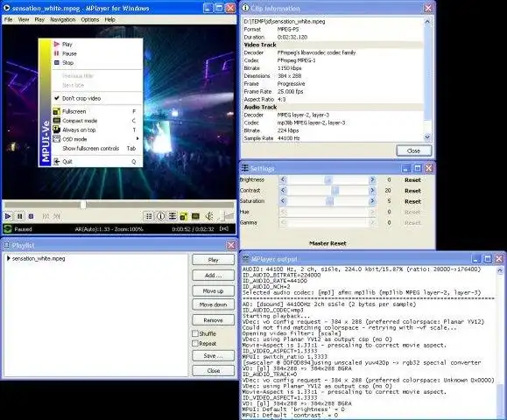This screenshot has width=507, height=420.
Task: Choose Quit in the context menu
Action: click(97, 162)
